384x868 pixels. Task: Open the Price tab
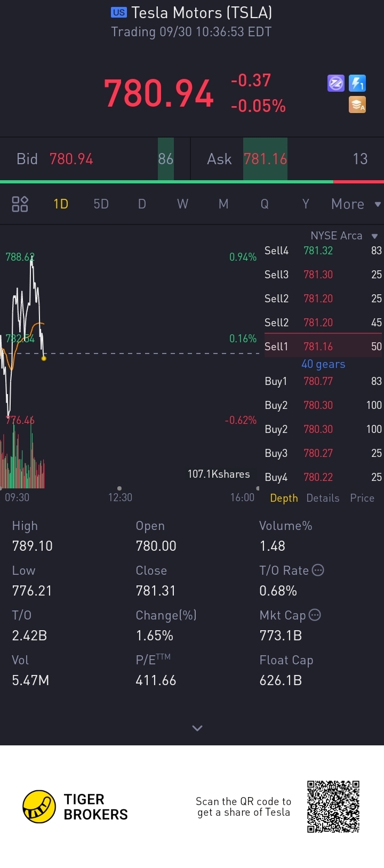(x=362, y=498)
